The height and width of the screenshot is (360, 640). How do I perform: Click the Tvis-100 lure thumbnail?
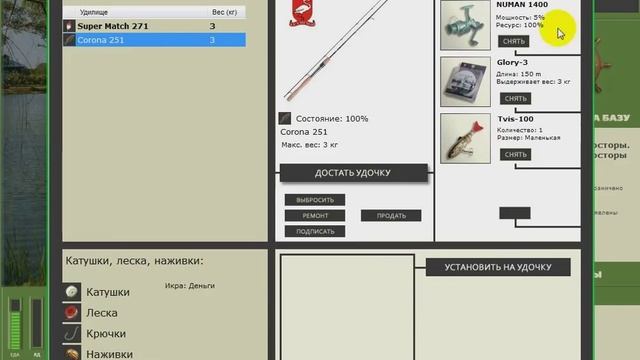(465, 138)
